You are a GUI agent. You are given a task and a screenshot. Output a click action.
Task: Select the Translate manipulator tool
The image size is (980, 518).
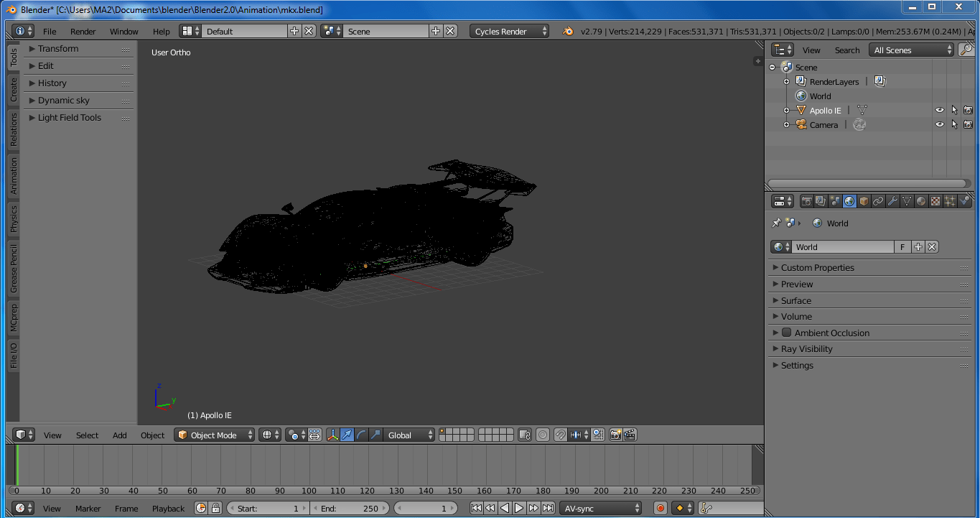[x=347, y=434]
